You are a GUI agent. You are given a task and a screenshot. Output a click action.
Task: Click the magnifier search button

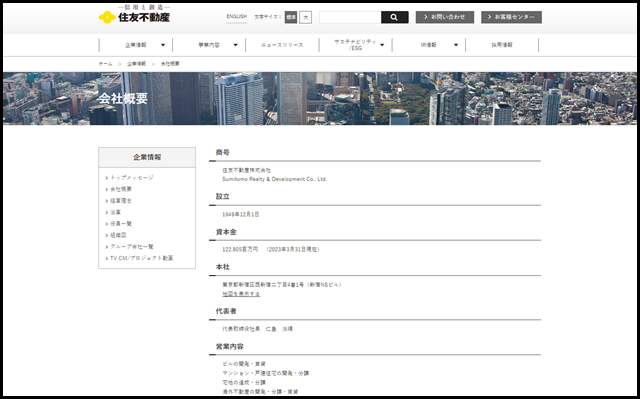(394, 17)
